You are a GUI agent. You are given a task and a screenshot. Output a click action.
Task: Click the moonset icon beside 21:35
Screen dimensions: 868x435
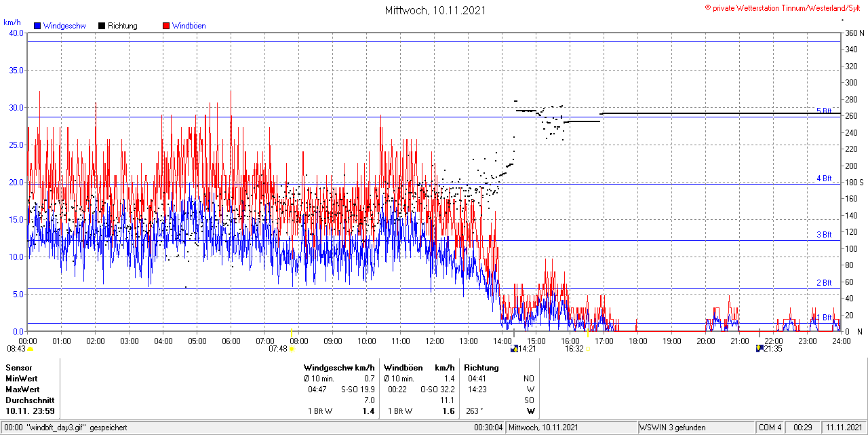[759, 349]
